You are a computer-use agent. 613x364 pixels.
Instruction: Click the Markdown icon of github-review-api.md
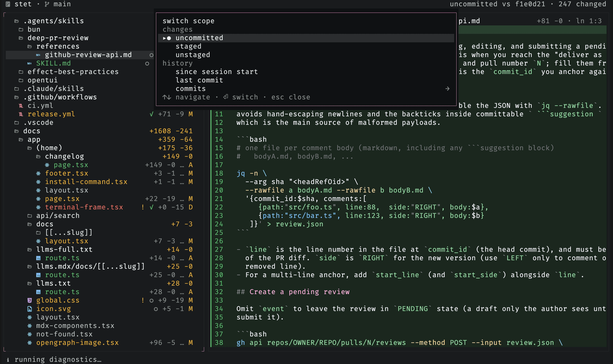pos(38,55)
